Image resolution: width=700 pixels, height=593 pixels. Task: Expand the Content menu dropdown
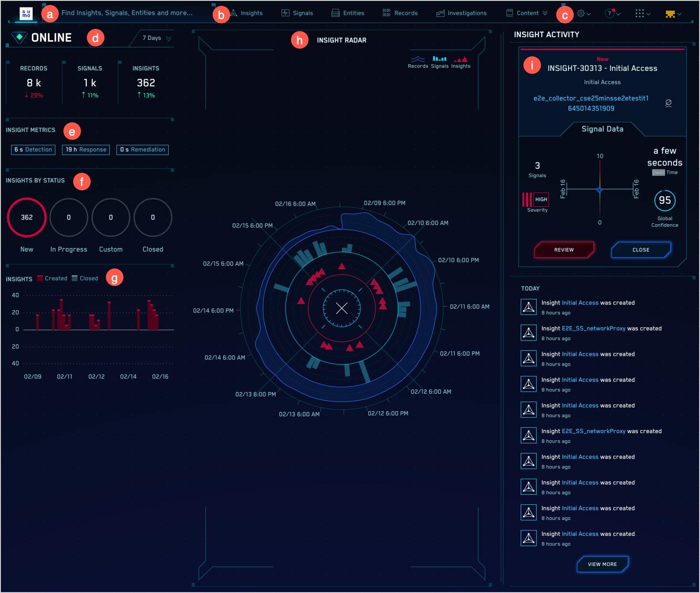pyautogui.click(x=527, y=13)
